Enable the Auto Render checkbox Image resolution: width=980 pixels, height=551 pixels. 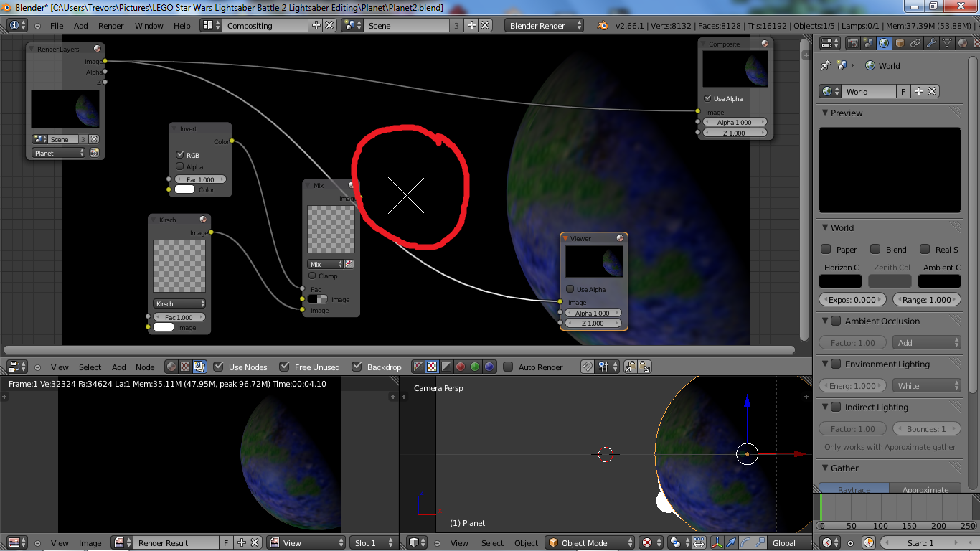click(x=508, y=367)
